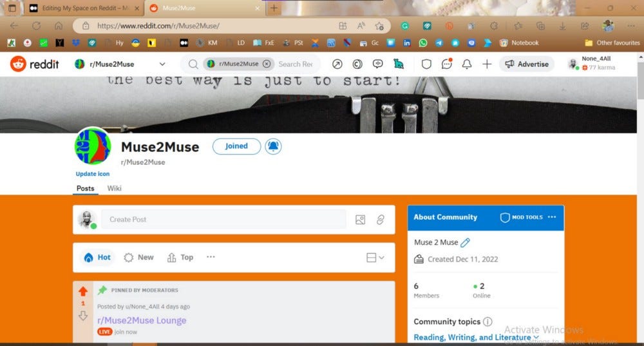Open the WhatsApp bookmark icon

[423, 43]
